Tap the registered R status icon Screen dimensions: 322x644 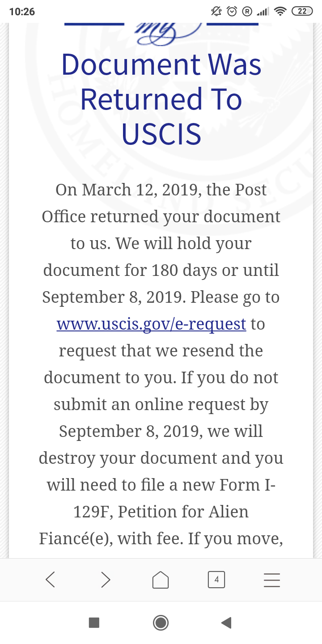click(x=246, y=12)
